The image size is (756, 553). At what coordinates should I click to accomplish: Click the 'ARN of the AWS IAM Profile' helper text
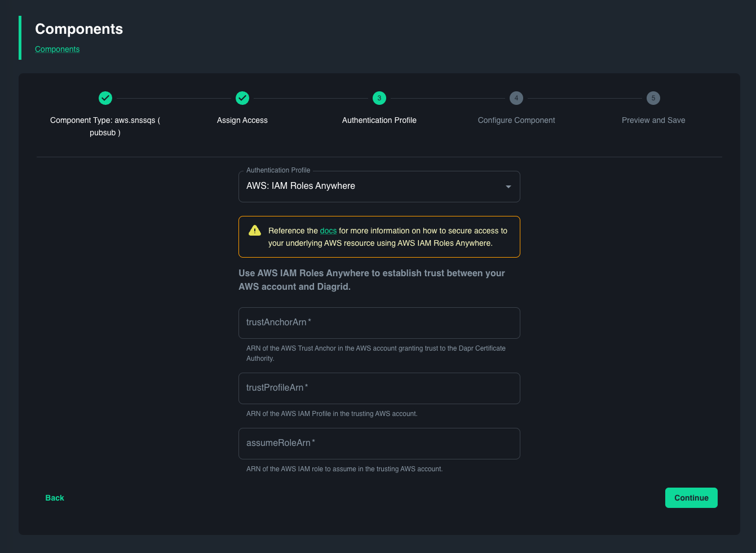click(x=332, y=414)
